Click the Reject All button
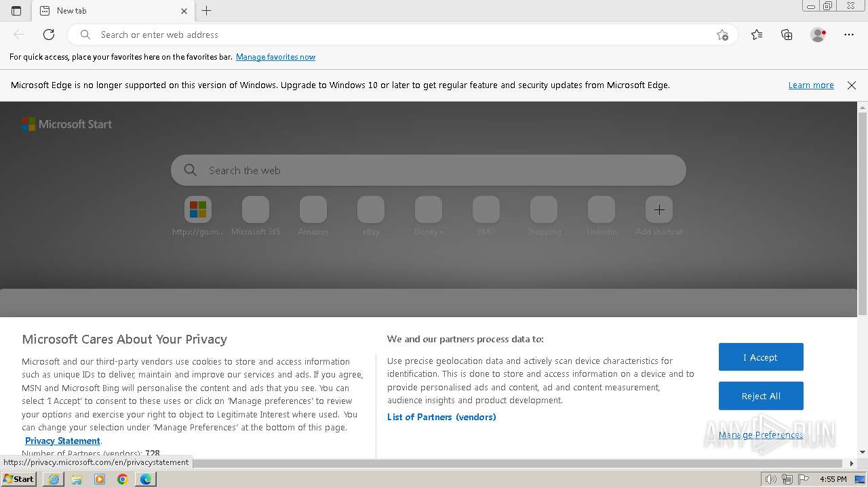868x488 pixels. coord(761,396)
